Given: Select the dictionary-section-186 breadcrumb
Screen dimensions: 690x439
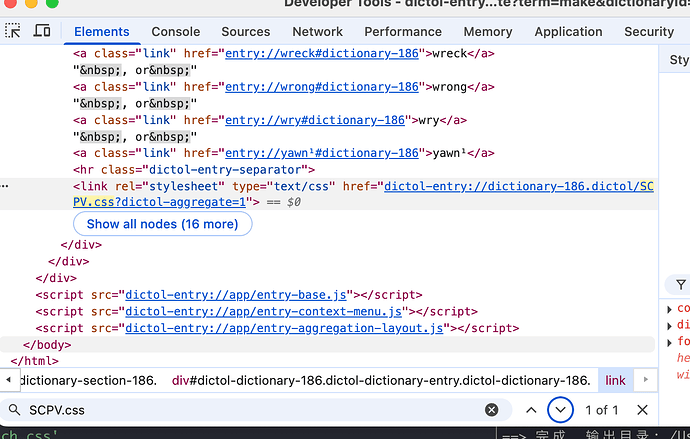Looking at the screenshot, I should pyautogui.click(x=88, y=380).
